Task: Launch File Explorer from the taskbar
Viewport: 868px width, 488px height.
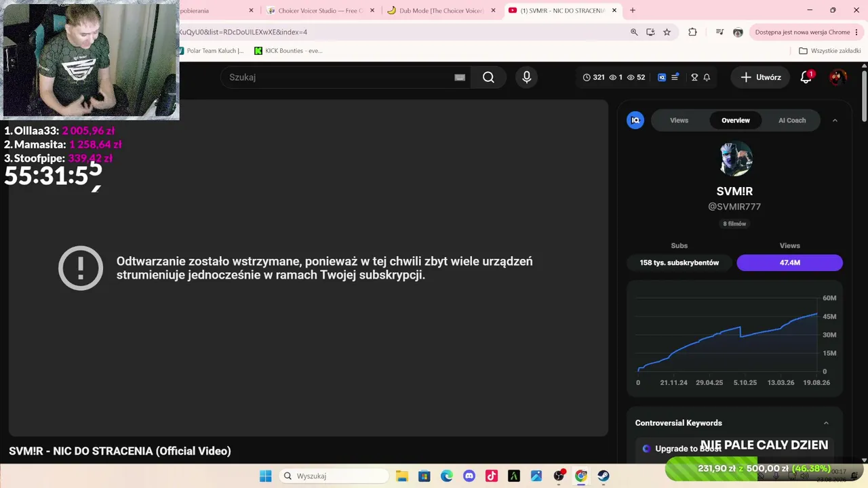Action: pyautogui.click(x=401, y=476)
